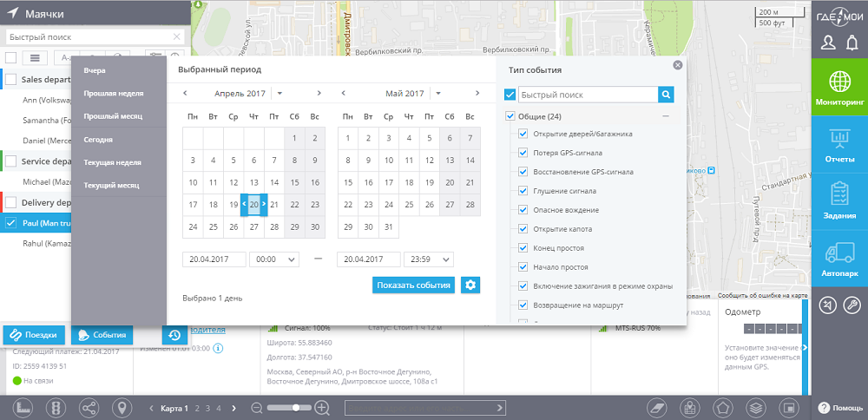Open the Задания tasks section

click(x=839, y=201)
